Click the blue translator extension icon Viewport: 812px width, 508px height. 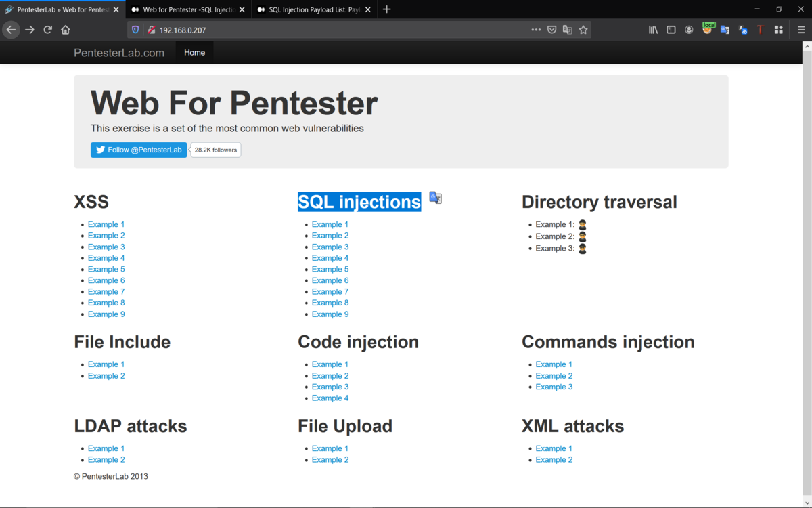tap(743, 30)
